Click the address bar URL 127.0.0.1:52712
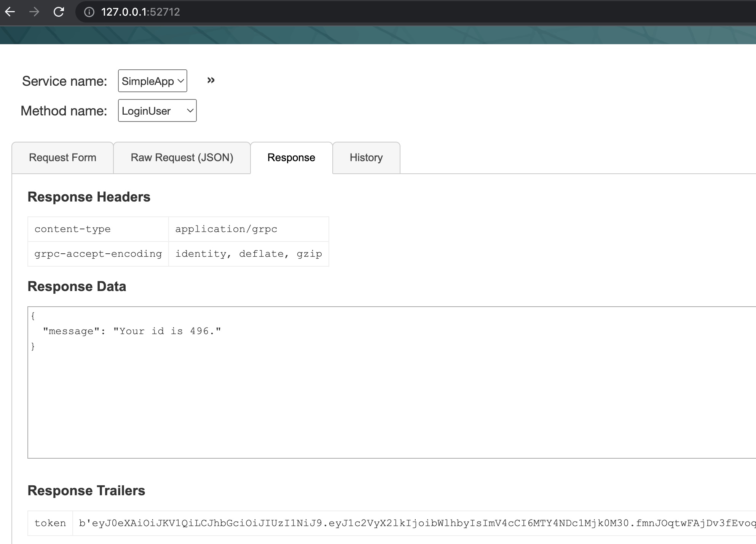The width and height of the screenshot is (756, 544). click(x=140, y=12)
